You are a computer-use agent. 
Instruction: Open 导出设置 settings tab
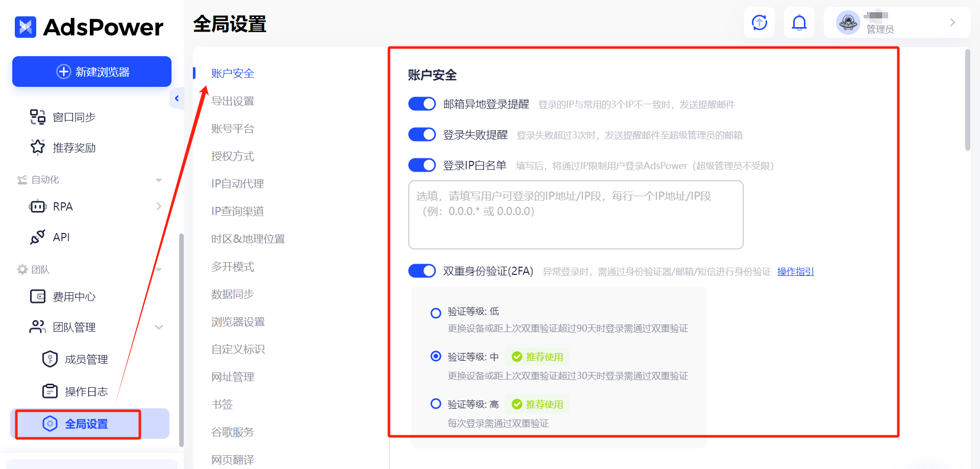pyautogui.click(x=233, y=101)
